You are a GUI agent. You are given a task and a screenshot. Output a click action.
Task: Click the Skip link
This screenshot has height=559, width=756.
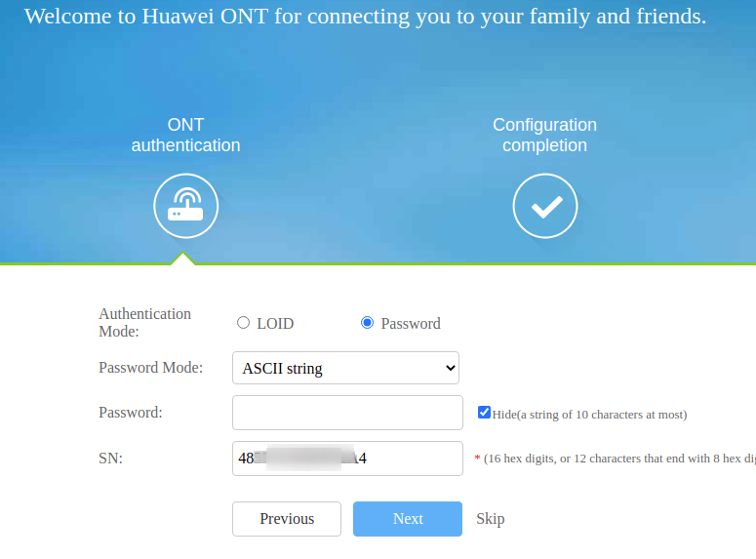coord(491,519)
